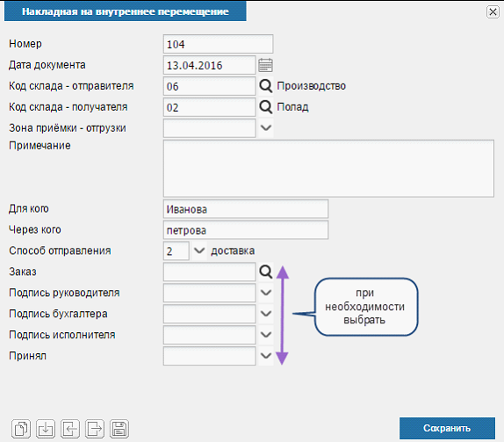Viewport: 504px width, 442px height.
Task: Click the Сохранить button
Action: tap(447, 428)
